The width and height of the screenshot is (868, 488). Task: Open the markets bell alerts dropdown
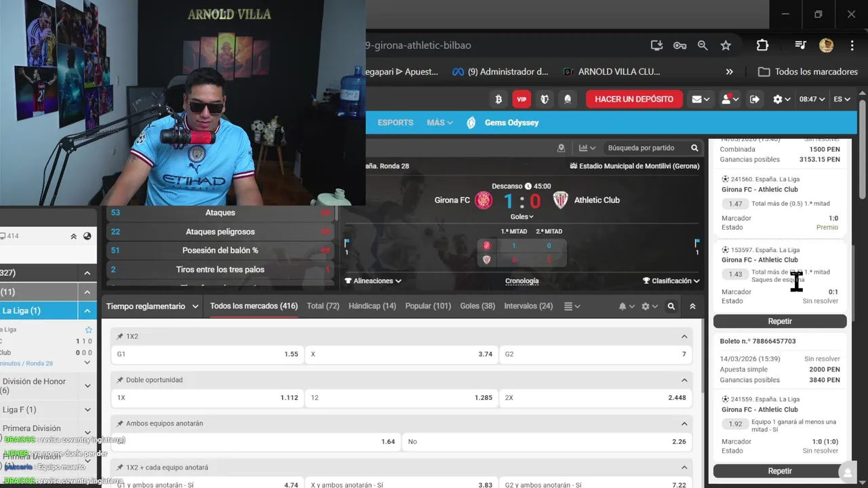pos(627,306)
